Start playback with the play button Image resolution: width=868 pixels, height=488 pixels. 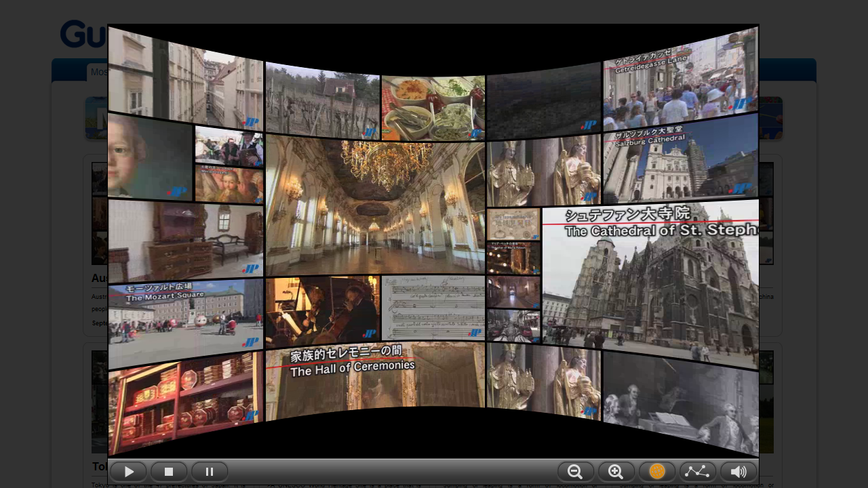(x=128, y=472)
